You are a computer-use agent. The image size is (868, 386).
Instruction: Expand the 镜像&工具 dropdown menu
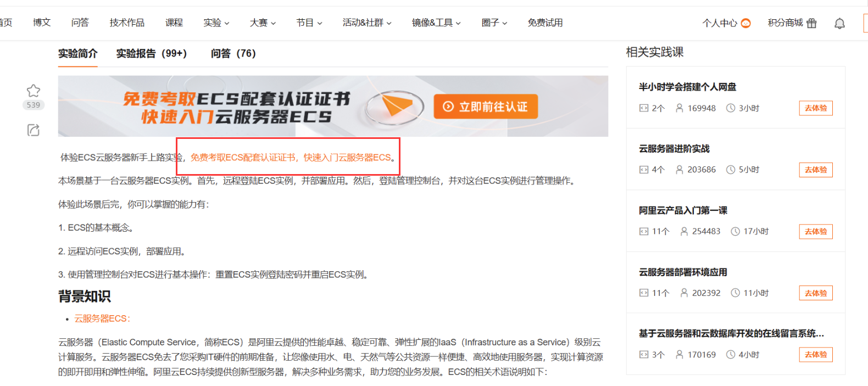(x=436, y=23)
